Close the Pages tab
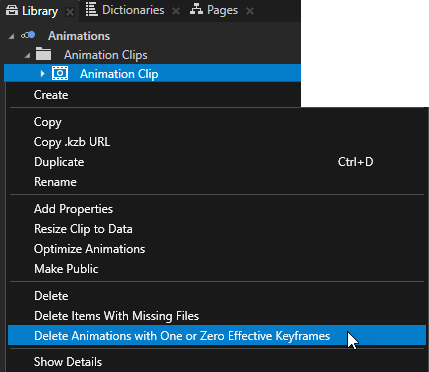The image size is (429, 372). coord(250,12)
